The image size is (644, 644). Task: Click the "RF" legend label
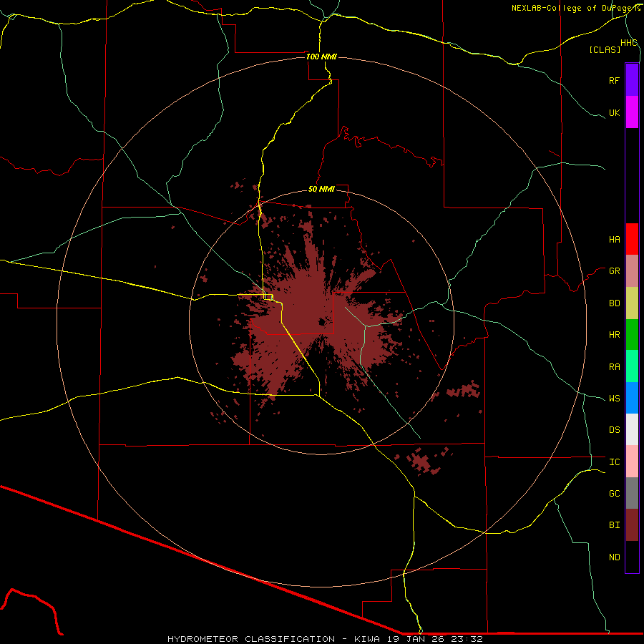(x=614, y=80)
